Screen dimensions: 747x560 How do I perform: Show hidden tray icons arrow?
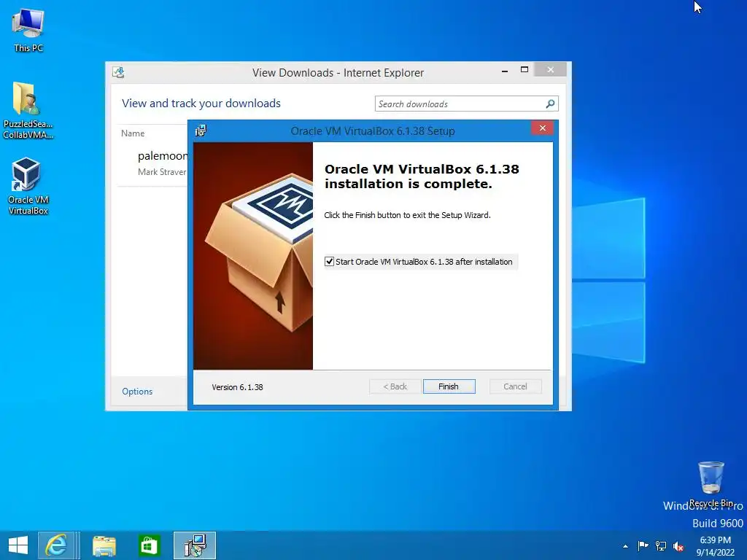[x=625, y=546]
